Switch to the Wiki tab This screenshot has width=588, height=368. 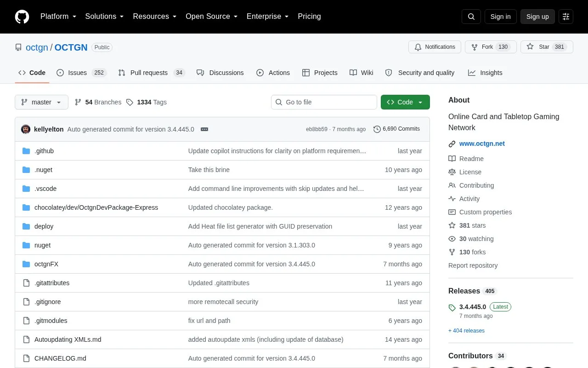point(361,73)
